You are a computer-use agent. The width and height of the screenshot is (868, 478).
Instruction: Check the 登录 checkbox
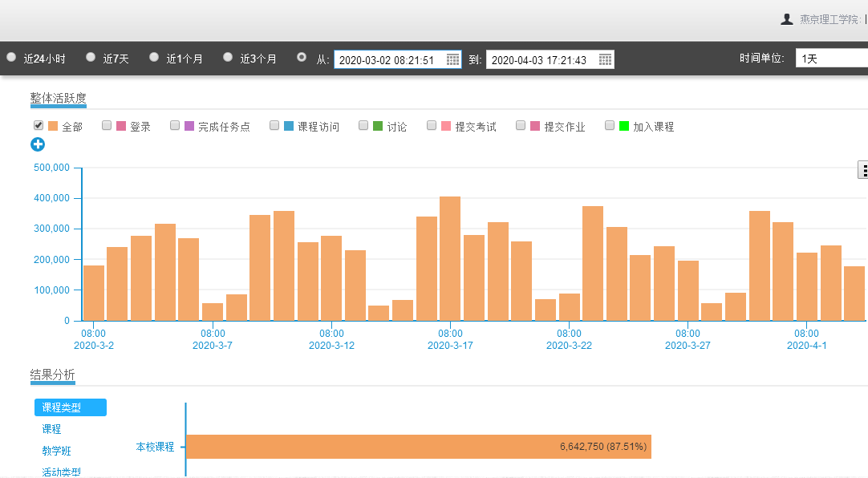107,125
